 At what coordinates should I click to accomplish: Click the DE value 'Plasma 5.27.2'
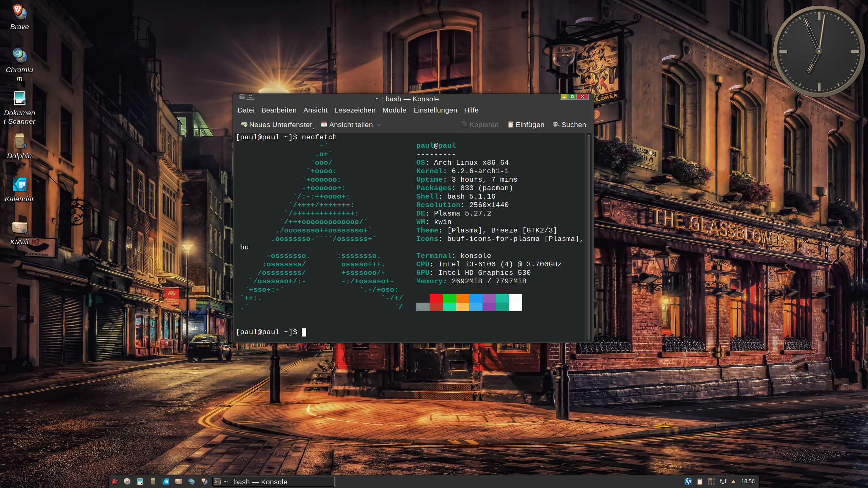pos(462,213)
